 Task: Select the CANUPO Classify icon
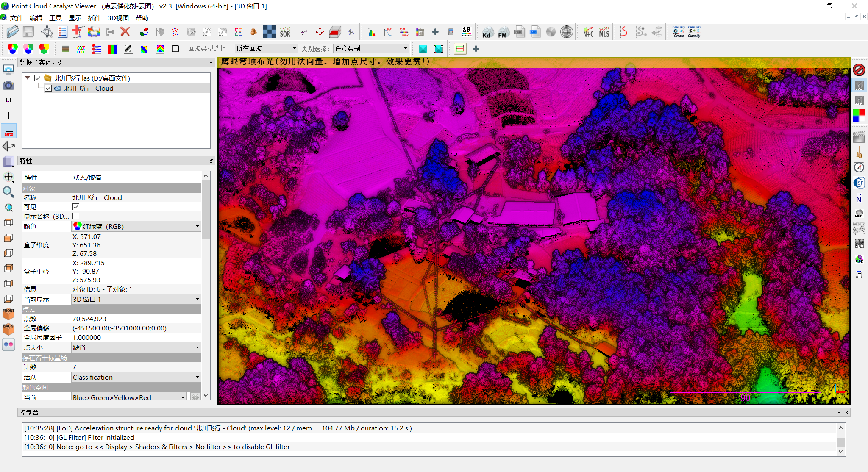coord(696,33)
